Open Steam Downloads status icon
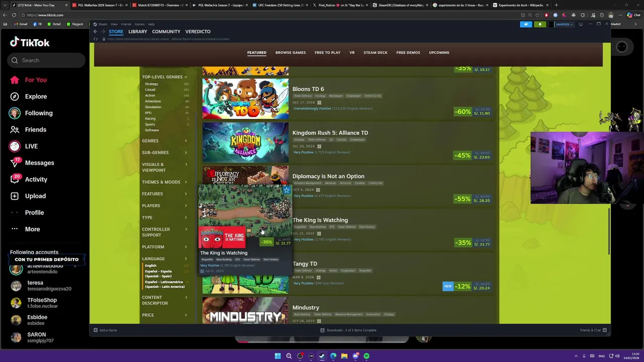 [x=323, y=330]
